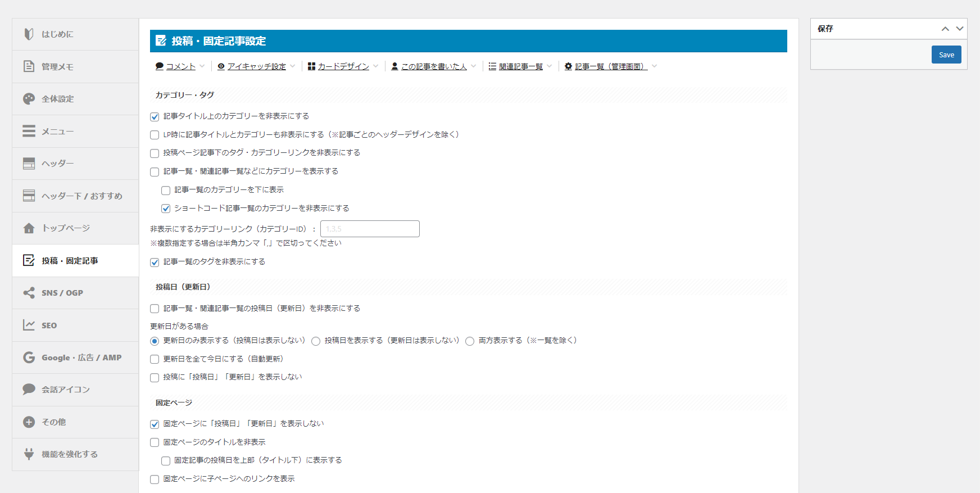Expand the chevron next to カードデザイン
980x493 pixels.
[x=375, y=66]
